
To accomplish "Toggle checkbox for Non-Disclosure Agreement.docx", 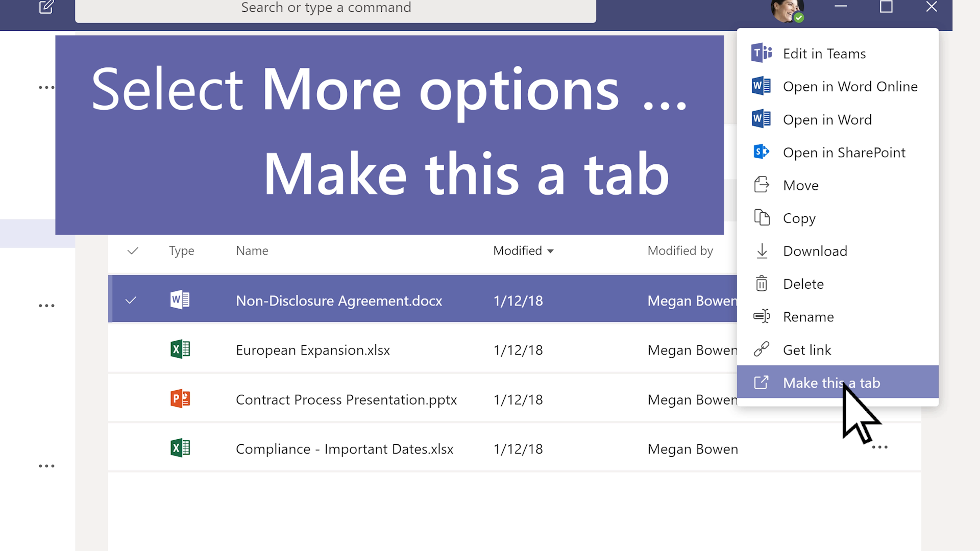I will click(132, 300).
